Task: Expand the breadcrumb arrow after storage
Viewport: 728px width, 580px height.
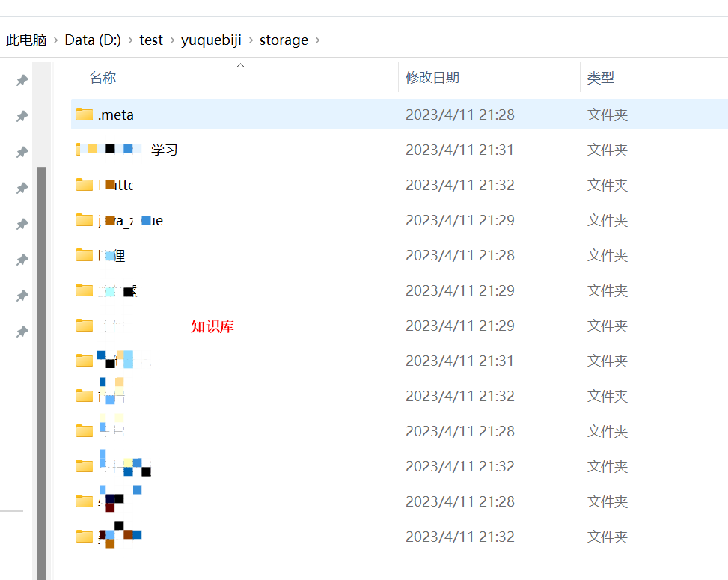Action: point(317,40)
